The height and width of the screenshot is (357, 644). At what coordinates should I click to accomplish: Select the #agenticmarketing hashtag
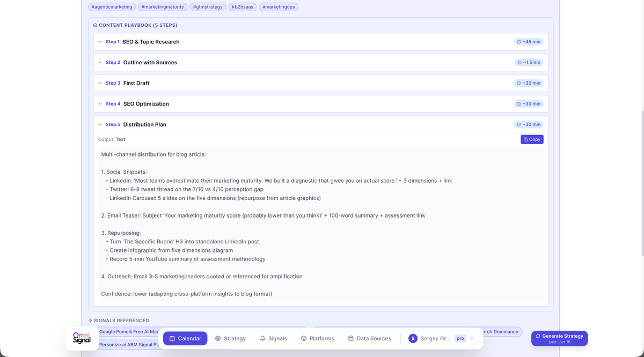pos(112,7)
